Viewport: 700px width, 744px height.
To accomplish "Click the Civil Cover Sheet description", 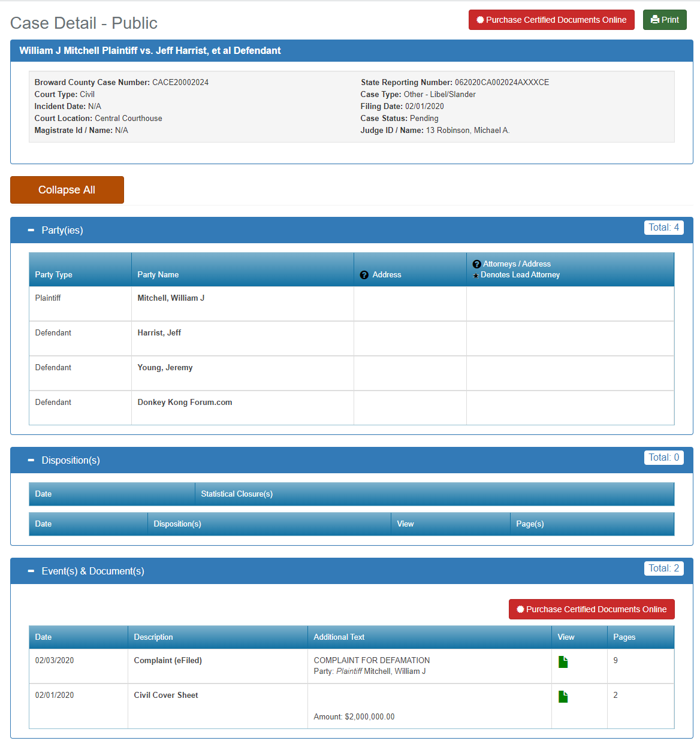I will pyautogui.click(x=166, y=695).
